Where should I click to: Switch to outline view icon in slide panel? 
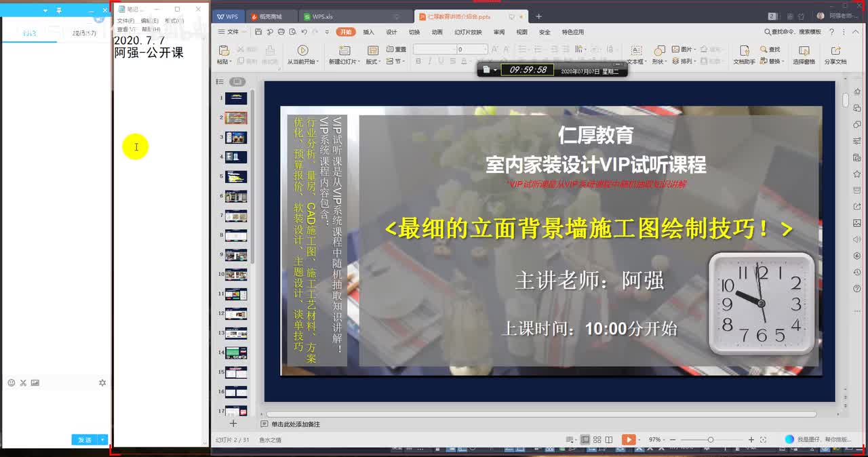coord(220,81)
